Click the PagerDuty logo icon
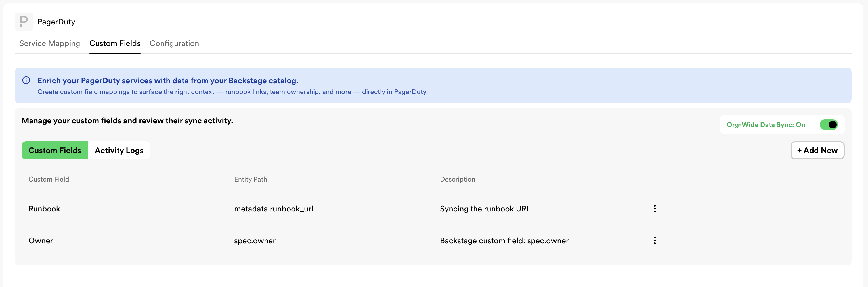 point(24,22)
